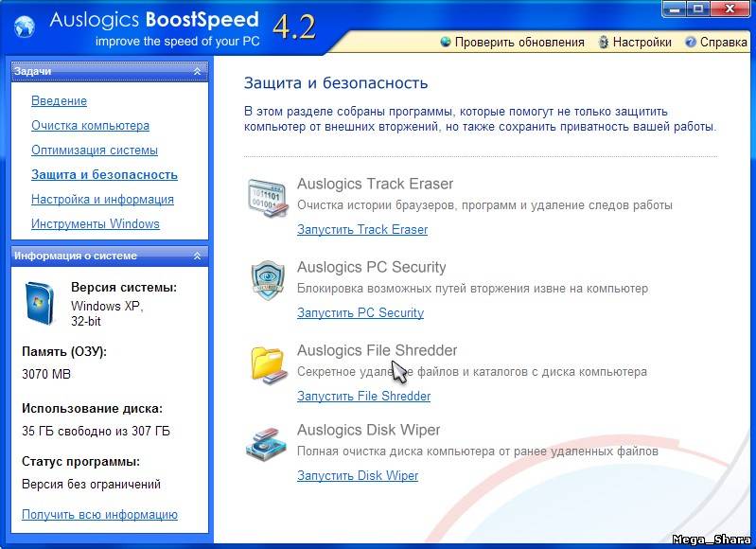Open Очистка компьютера section
This screenshot has width=756, height=549.
coord(90,126)
